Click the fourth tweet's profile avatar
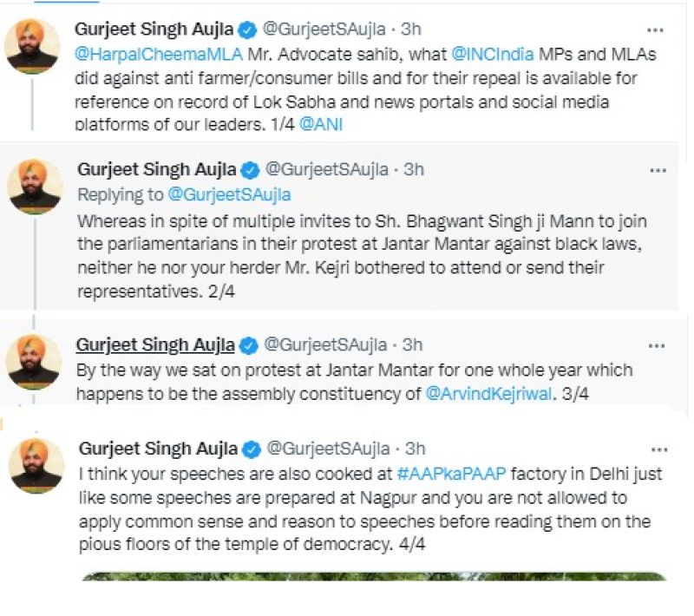Viewport: 694px width, 616px height. tap(36, 466)
